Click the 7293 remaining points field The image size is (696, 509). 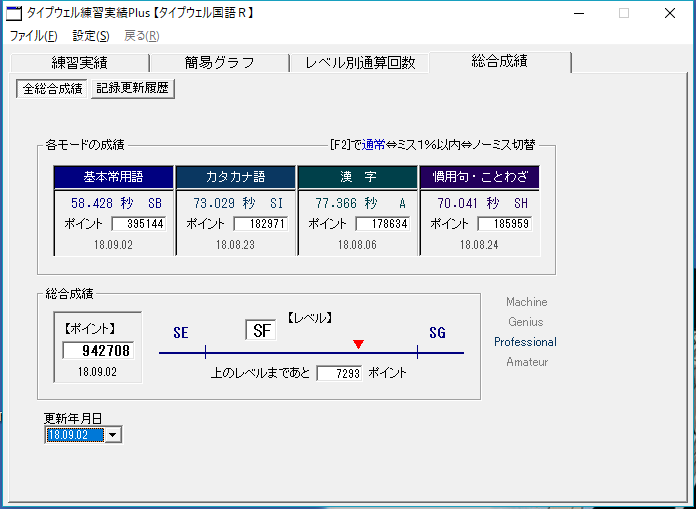pos(339,373)
